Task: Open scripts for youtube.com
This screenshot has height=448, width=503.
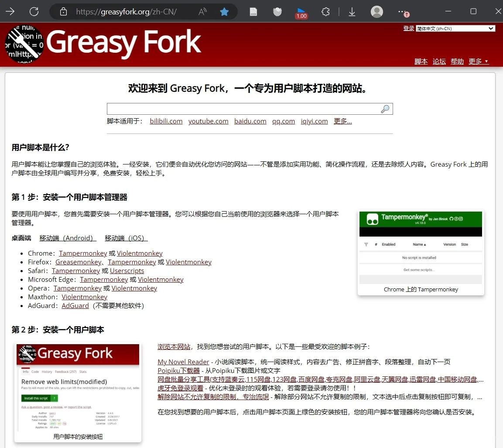Action: [208, 121]
